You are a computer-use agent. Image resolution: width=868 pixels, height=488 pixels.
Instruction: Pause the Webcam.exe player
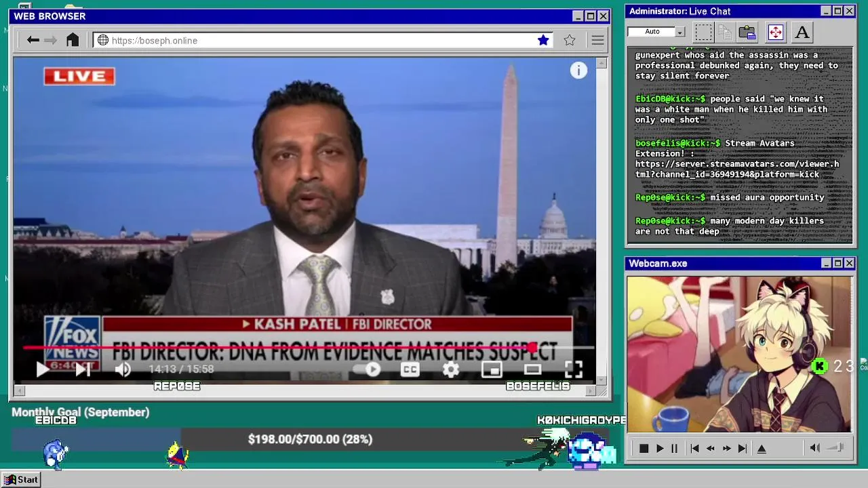point(674,448)
